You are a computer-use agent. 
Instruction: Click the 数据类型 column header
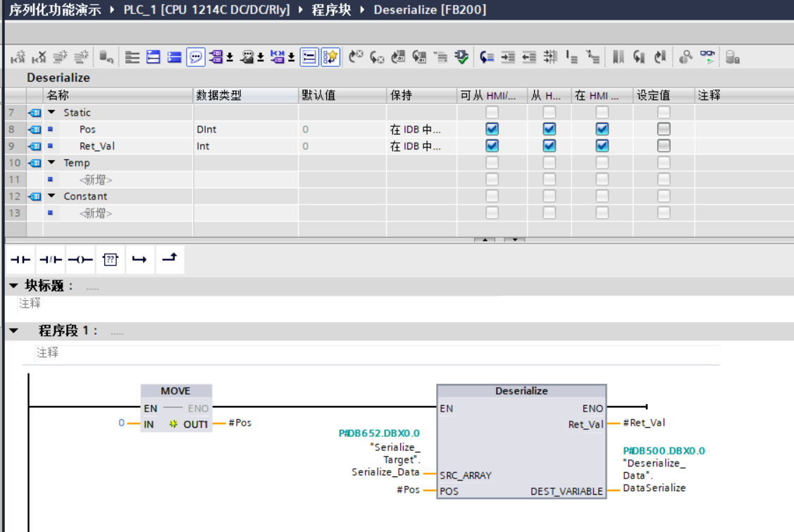pos(246,95)
